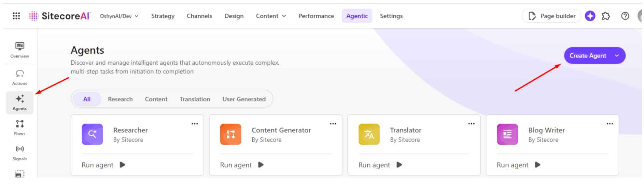Filter agents by Research tab
This screenshot has width=644, height=186.
(120, 99)
